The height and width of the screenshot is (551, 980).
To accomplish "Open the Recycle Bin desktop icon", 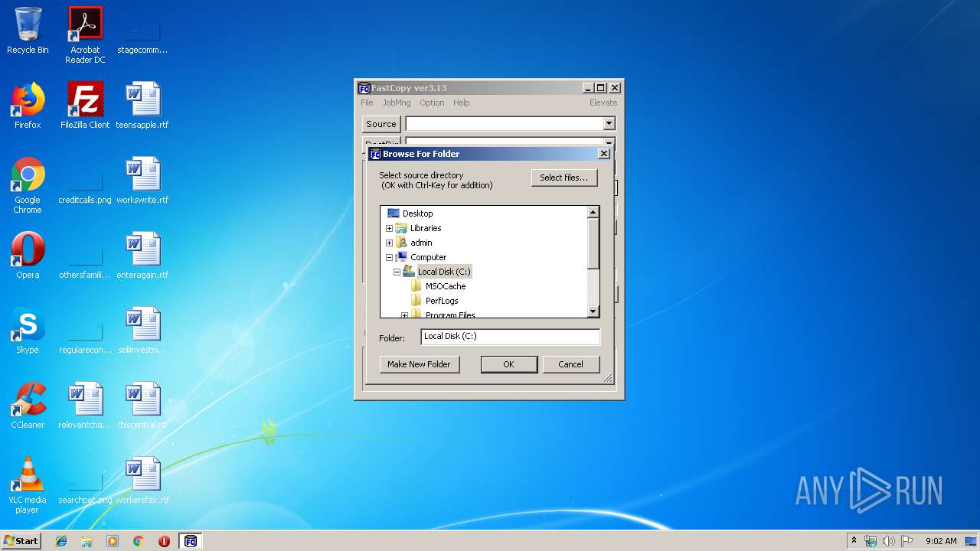I will tap(28, 31).
